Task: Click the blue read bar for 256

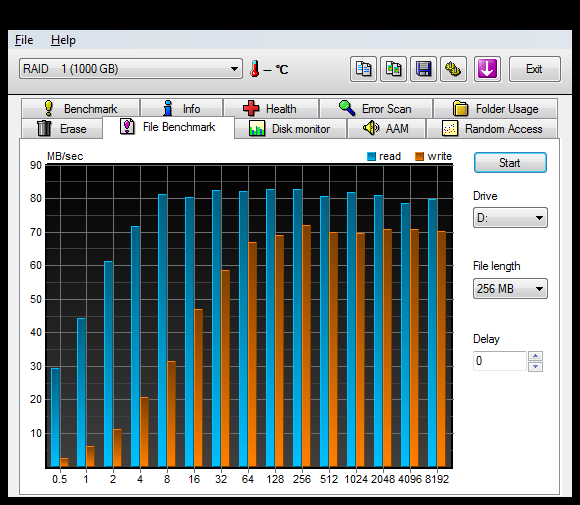Action: point(297,328)
